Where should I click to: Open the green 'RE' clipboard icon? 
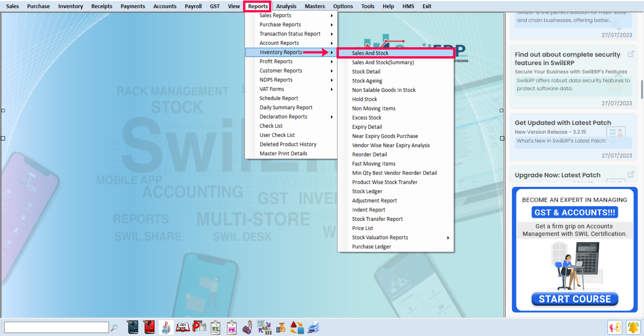(x=215, y=327)
